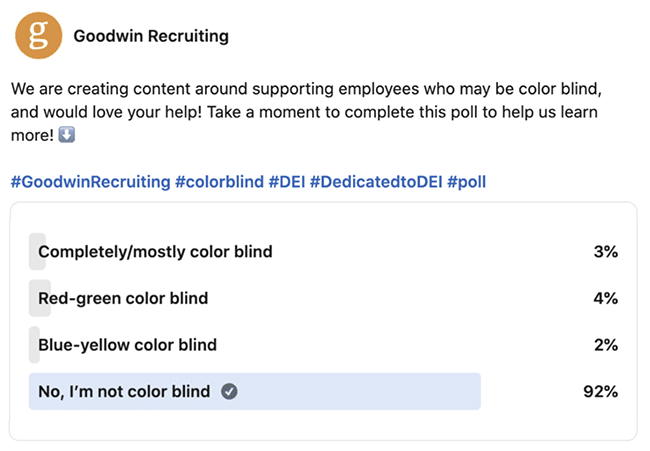The width and height of the screenshot is (650, 451).
Task: Open the Goodwin Recruiting profile name
Action: pyautogui.click(x=151, y=36)
